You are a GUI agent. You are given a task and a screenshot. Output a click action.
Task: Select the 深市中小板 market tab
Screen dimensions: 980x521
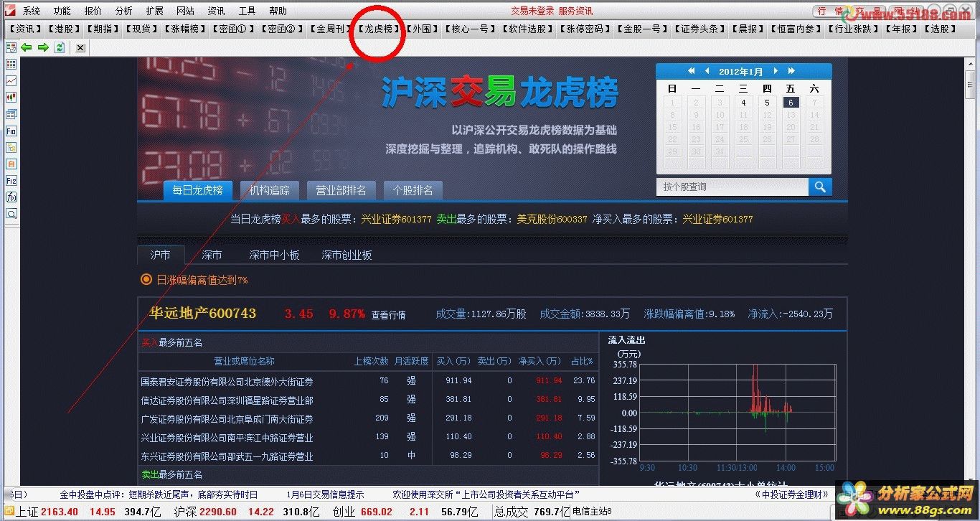(x=274, y=255)
